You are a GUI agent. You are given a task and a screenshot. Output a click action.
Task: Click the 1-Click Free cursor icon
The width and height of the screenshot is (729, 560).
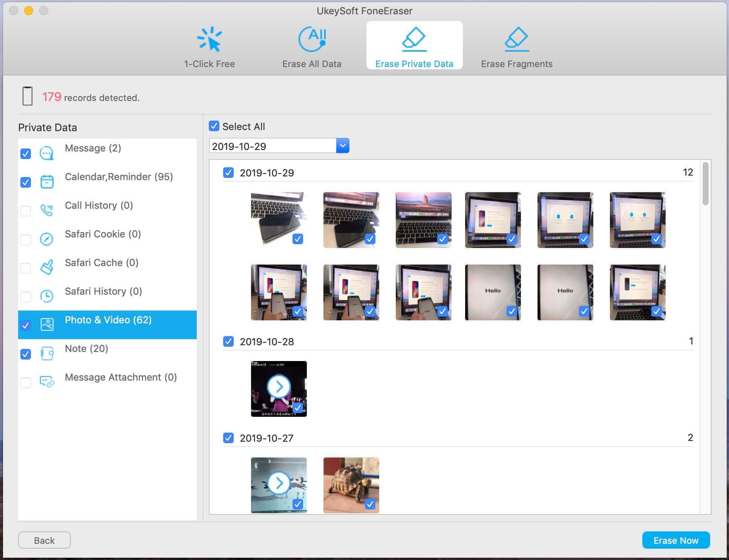(210, 39)
